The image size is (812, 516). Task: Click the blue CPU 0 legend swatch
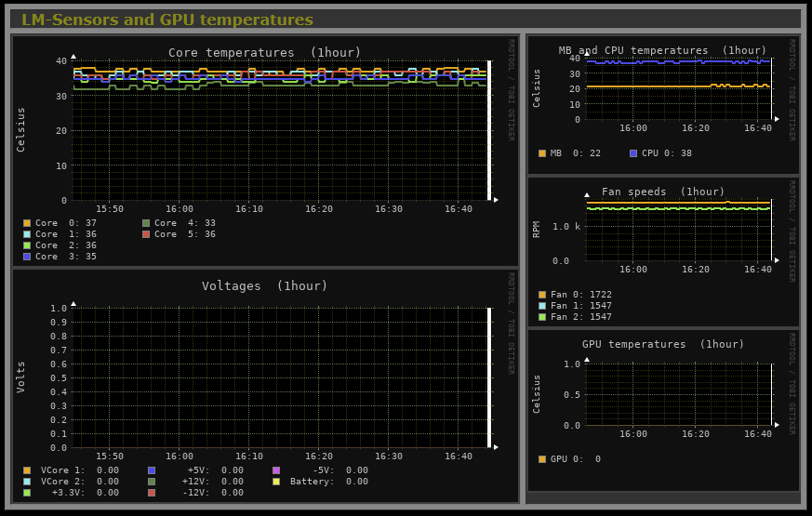pyautogui.click(x=633, y=153)
